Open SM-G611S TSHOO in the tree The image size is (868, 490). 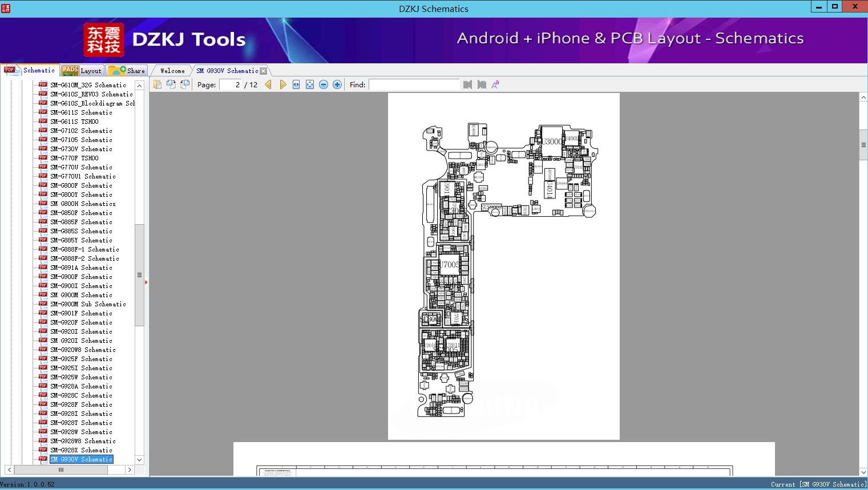(74, 122)
